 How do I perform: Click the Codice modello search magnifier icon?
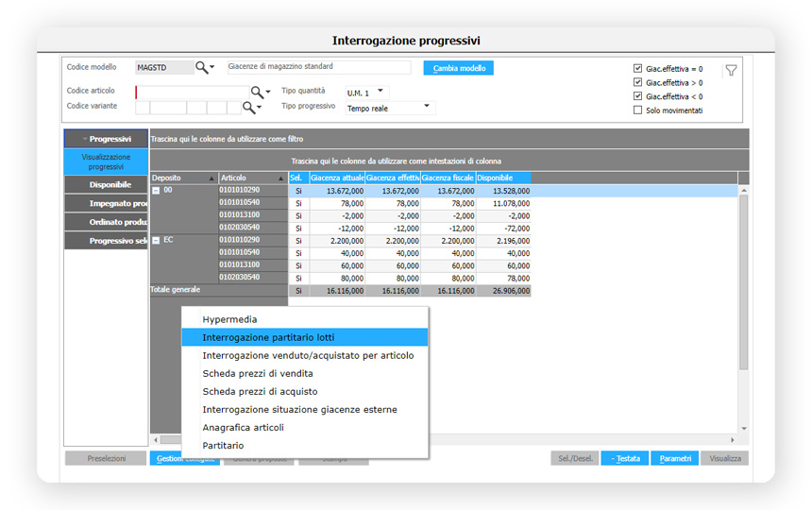pyautogui.click(x=201, y=67)
